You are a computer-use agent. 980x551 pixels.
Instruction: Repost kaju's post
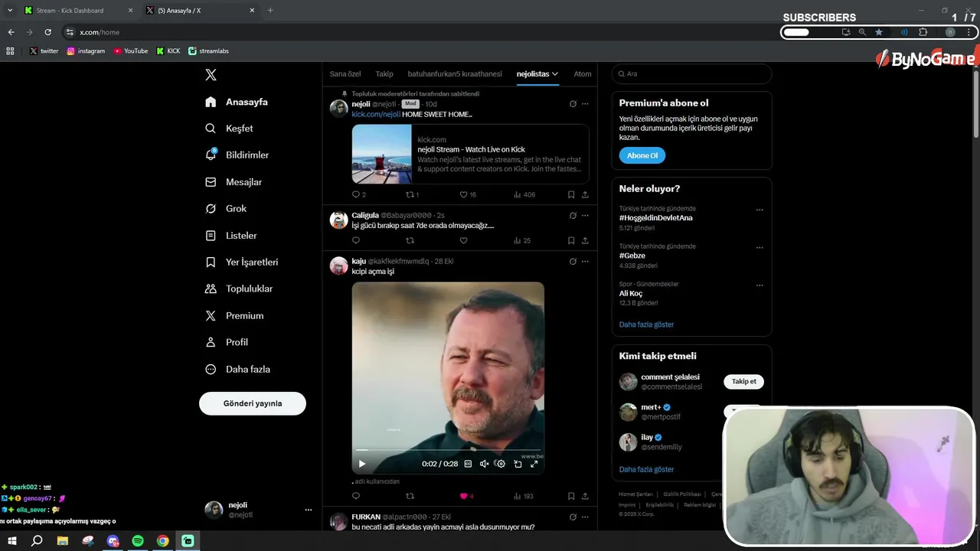pos(410,496)
